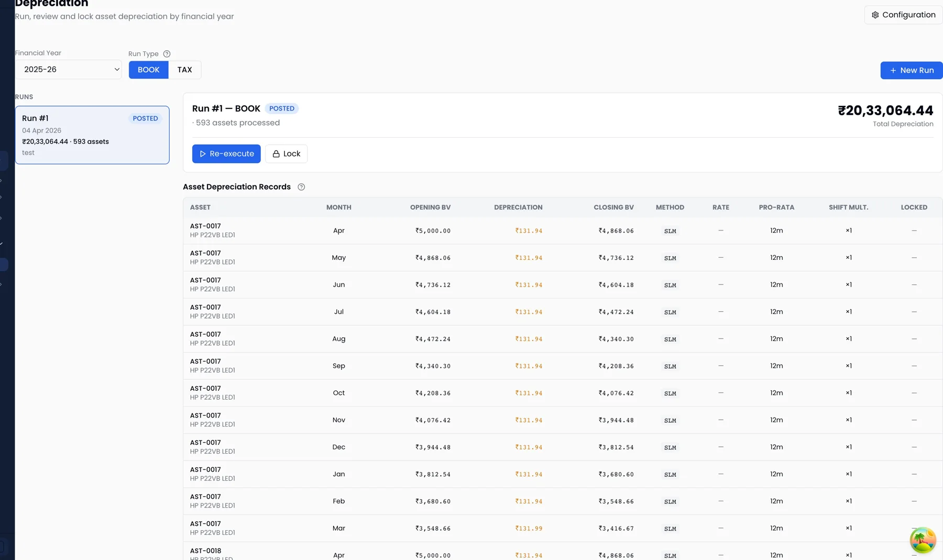The height and width of the screenshot is (560, 943).
Task: Switch run type to TAX
Action: pyautogui.click(x=184, y=70)
